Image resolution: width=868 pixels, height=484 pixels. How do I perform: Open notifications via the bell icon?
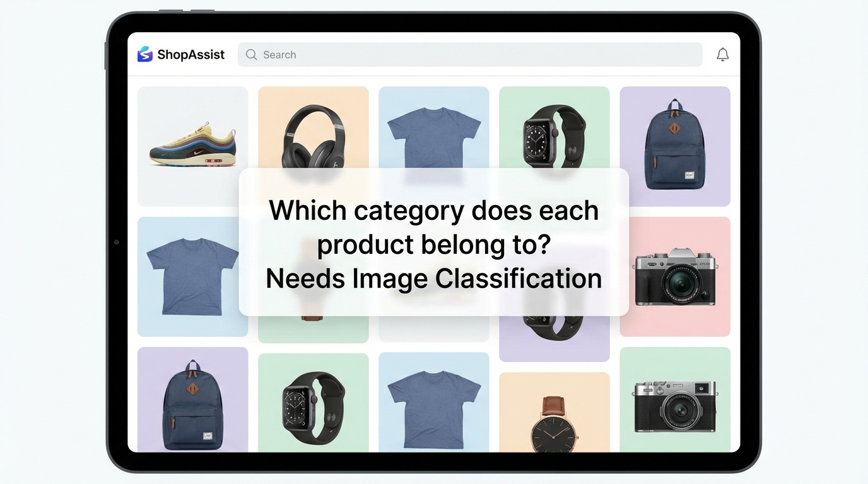(722, 55)
